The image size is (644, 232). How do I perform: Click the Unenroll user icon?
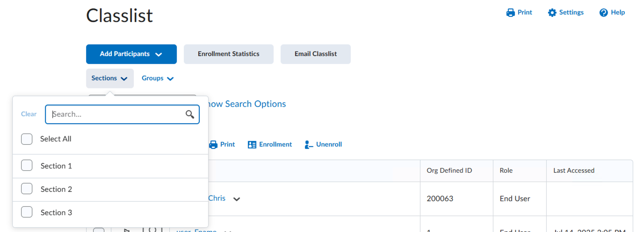[x=309, y=145]
